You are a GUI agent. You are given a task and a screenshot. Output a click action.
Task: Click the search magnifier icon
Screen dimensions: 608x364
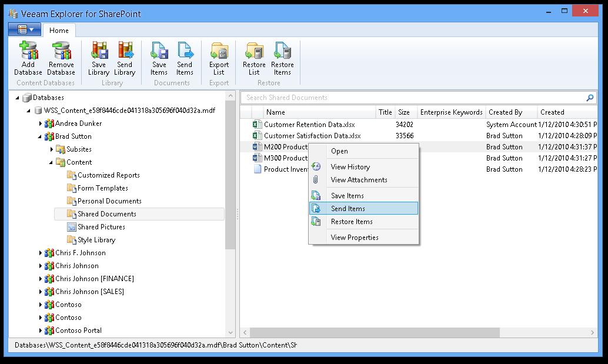[x=590, y=98]
